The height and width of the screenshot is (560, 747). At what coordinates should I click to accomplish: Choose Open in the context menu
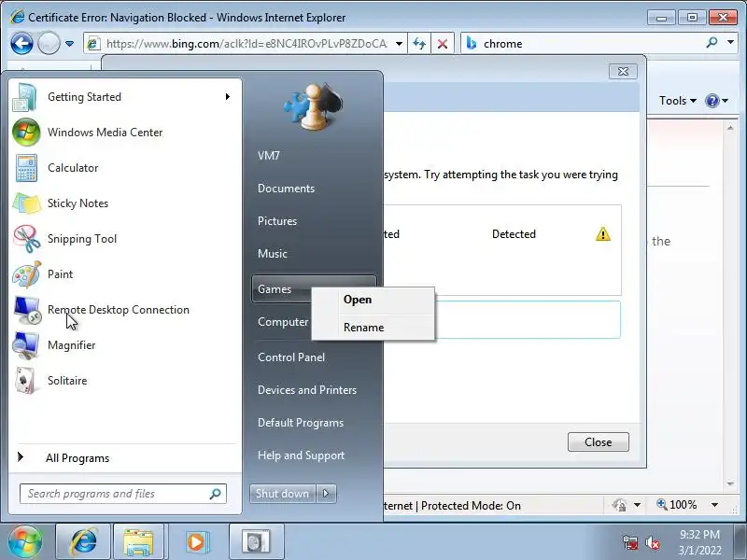tap(373, 300)
